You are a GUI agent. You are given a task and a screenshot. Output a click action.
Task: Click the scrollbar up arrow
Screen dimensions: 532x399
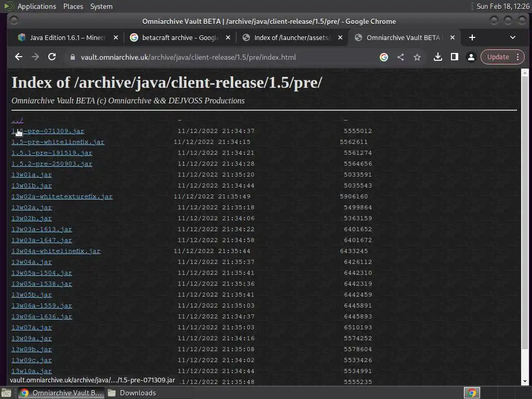click(x=525, y=72)
